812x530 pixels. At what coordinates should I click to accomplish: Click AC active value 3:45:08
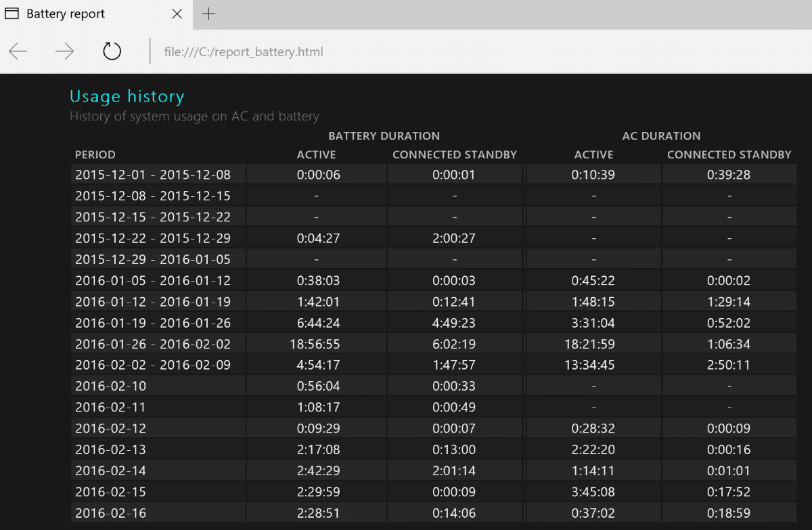(x=593, y=492)
